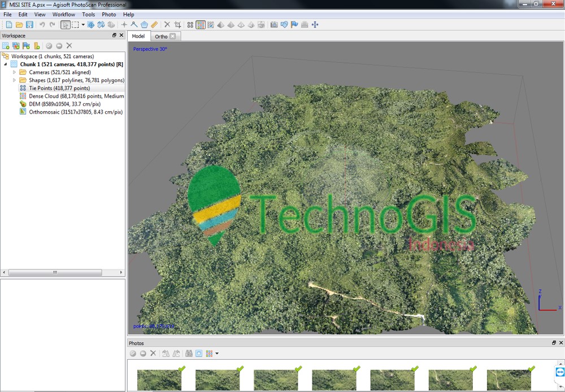This screenshot has width=565, height=392.
Task: Click the Workspace horizontal scrollbar thumb
Action: (55, 272)
